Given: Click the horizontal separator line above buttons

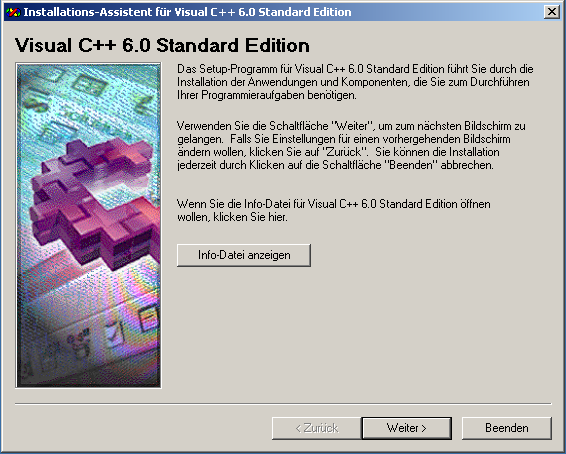Looking at the screenshot, I should (283, 404).
